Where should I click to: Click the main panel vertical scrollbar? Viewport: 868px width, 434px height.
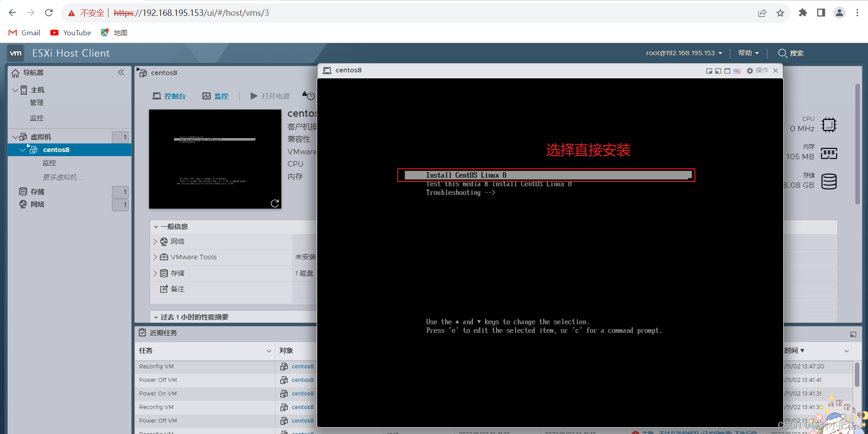[x=858, y=144]
